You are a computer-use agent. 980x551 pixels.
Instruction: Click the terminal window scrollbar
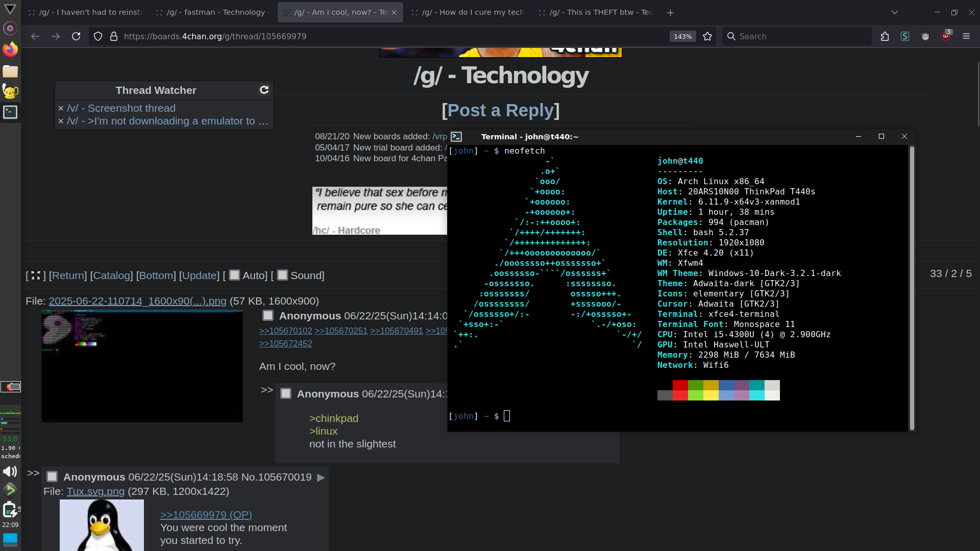click(x=912, y=288)
